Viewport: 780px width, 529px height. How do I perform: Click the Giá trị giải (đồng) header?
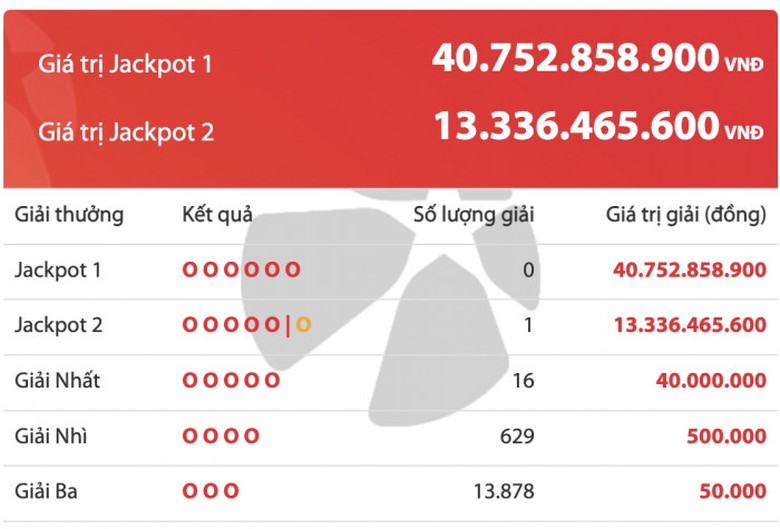(687, 214)
